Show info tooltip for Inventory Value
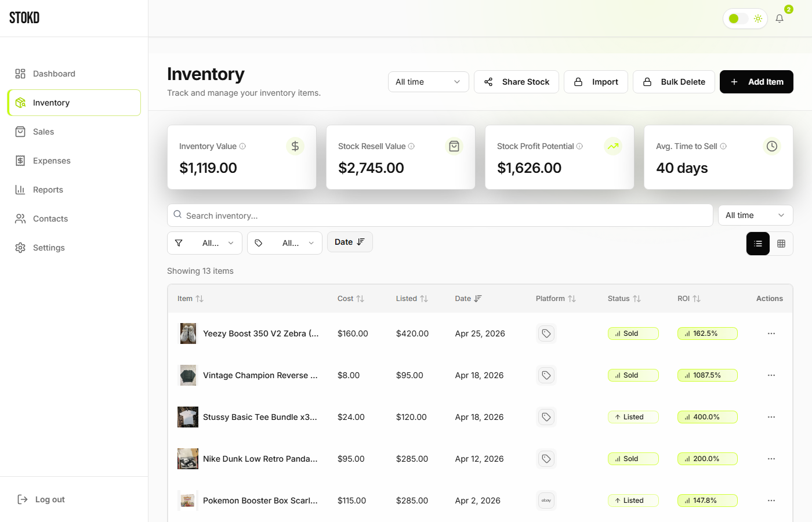The height and width of the screenshot is (522, 812). [x=242, y=146]
